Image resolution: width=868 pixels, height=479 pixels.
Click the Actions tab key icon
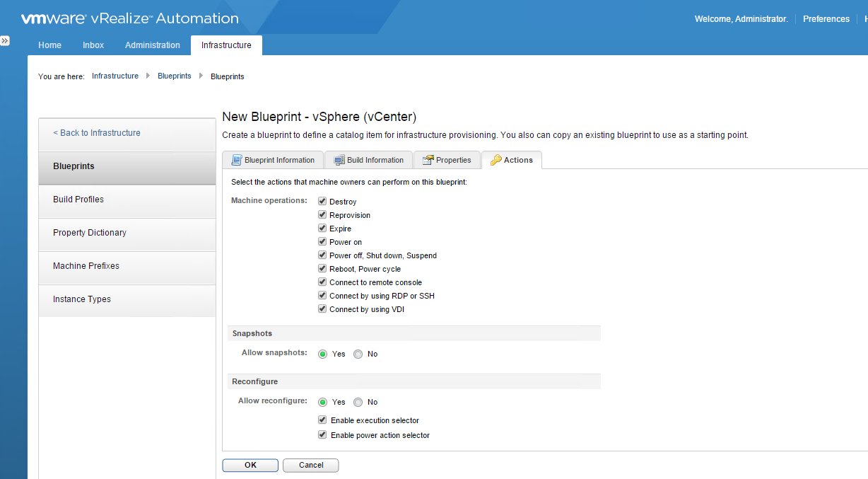(495, 160)
